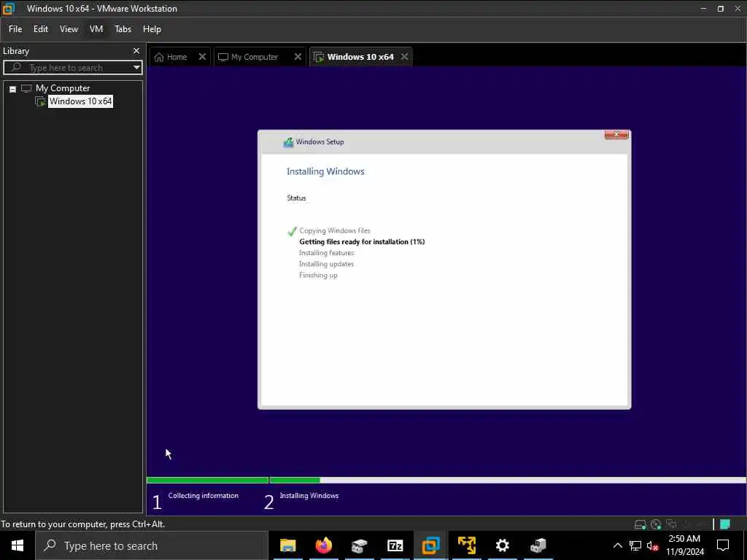747x560 pixels.
Task: Open the Help menu
Action: tap(152, 29)
